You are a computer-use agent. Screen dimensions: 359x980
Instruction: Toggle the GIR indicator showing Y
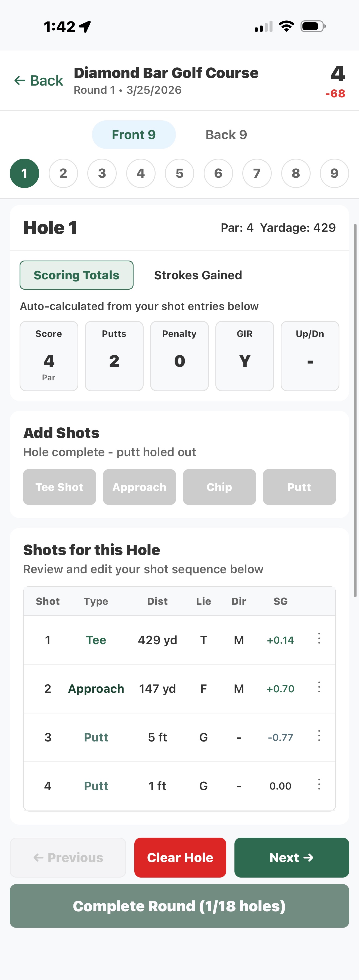click(245, 356)
